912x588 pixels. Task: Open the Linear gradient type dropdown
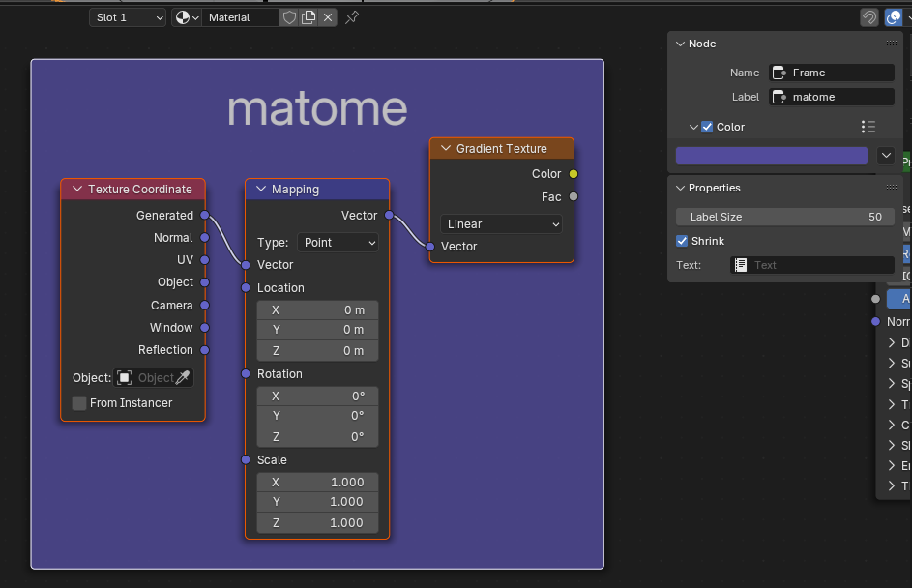501,224
